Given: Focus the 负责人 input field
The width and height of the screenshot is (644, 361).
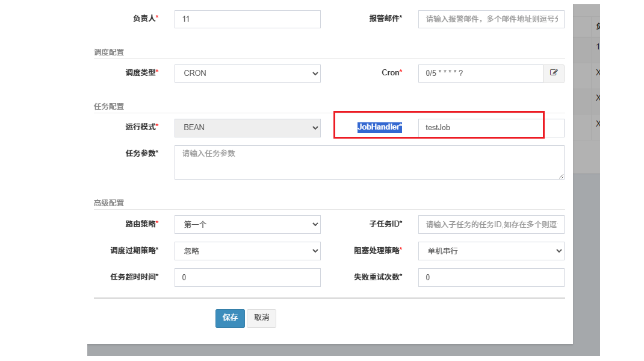Looking at the screenshot, I should tap(247, 19).
